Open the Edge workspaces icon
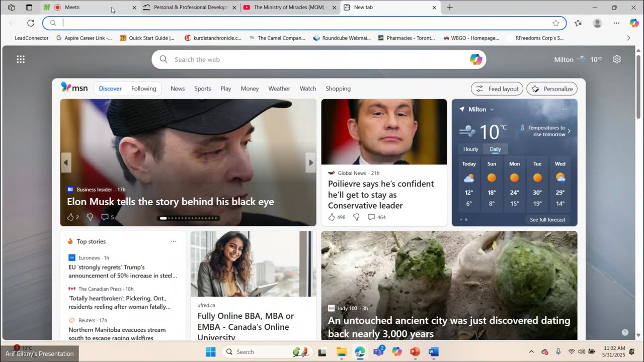 [12, 8]
